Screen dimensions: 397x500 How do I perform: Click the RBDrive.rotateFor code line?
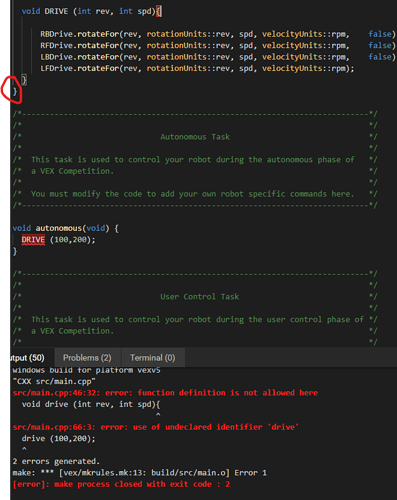[218, 34]
